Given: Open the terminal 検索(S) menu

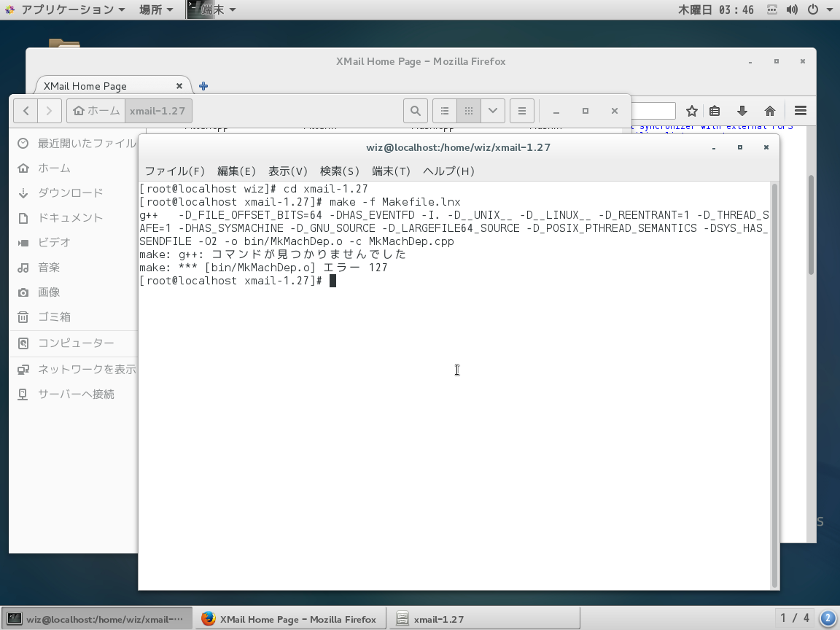Looking at the screenshot, I should pyautogui.click(x=339, y=171).
